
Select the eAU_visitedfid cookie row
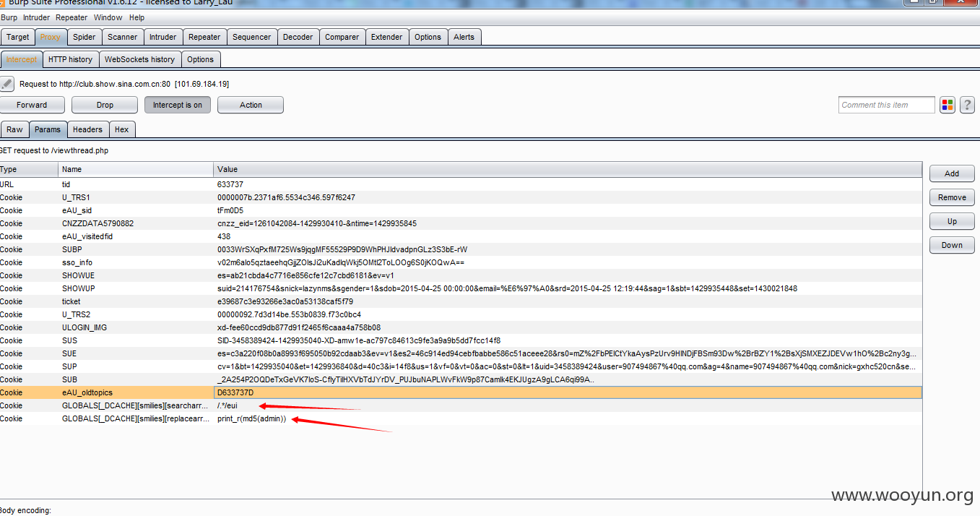coord(461,236)
